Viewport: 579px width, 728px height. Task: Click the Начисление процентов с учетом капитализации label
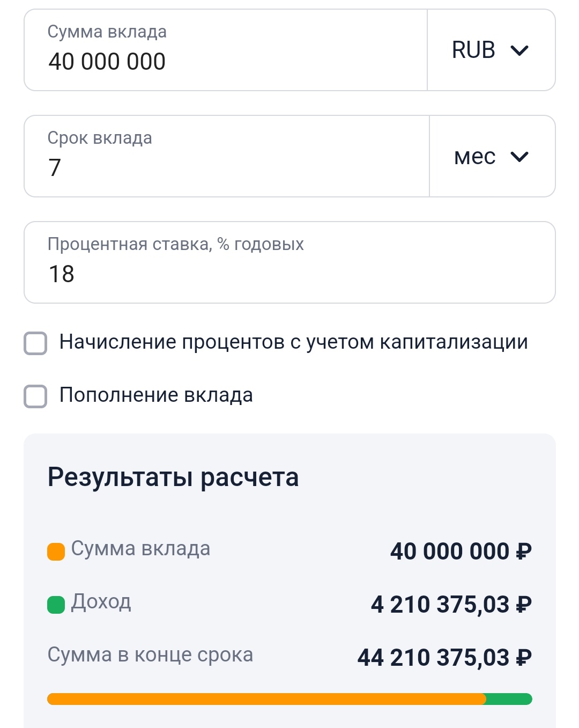[x=293, y=342]
